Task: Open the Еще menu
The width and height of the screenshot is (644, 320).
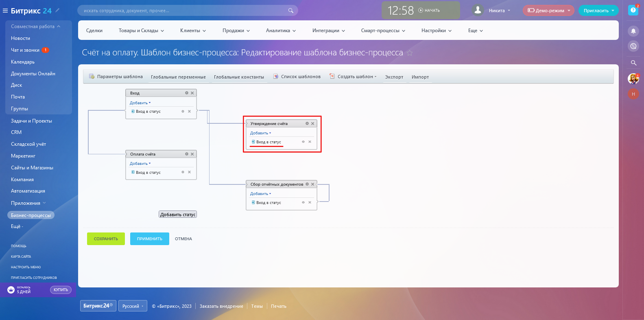Action: [x=475, y=31]
